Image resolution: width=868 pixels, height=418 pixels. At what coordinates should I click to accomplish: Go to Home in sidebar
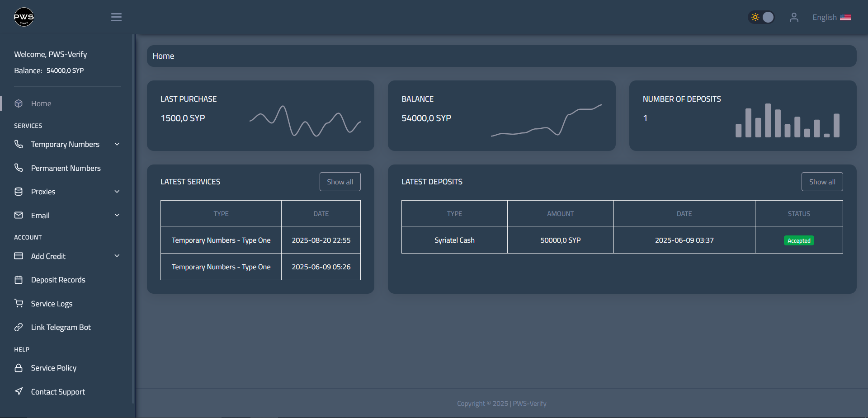coord(41,103)
